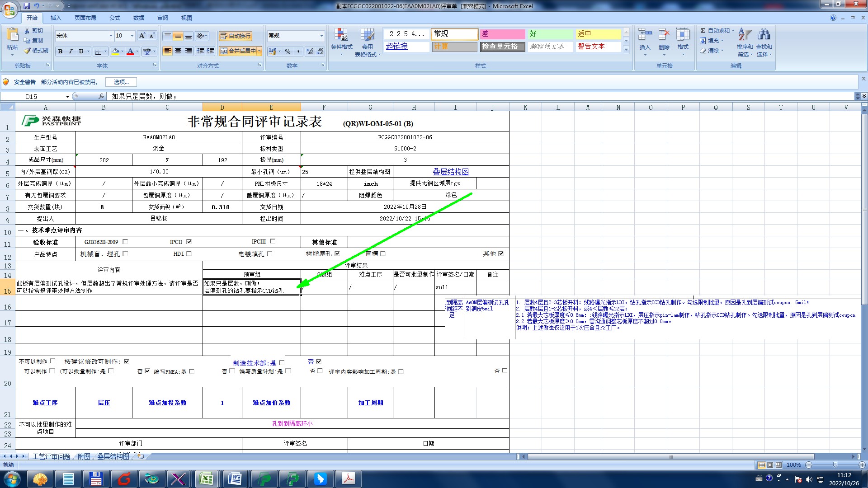Click the zoom slider in the status bar
The width and height of the screenshot is (868, 488).
coord(835,465)
